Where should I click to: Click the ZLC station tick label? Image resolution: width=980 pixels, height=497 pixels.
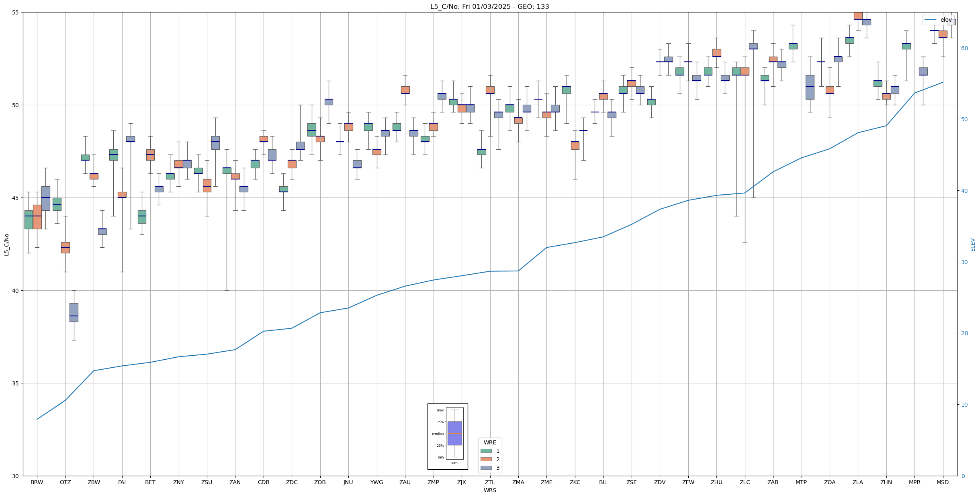click(745, 482)
